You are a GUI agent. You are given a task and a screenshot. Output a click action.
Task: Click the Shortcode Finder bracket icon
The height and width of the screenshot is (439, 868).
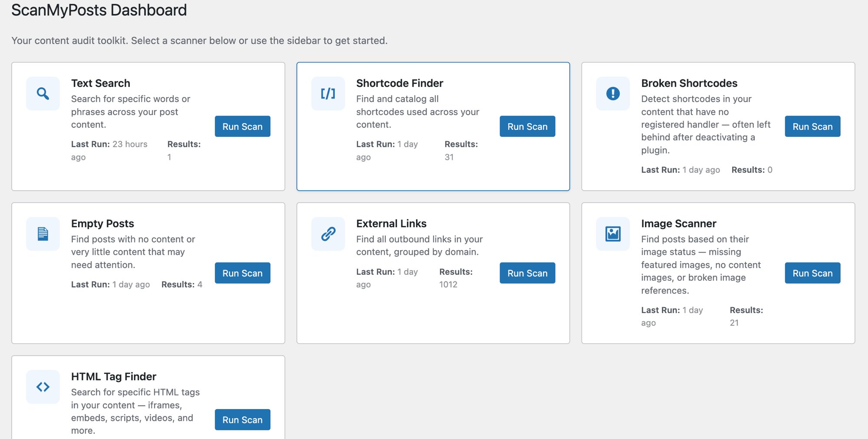click(328, 93)
